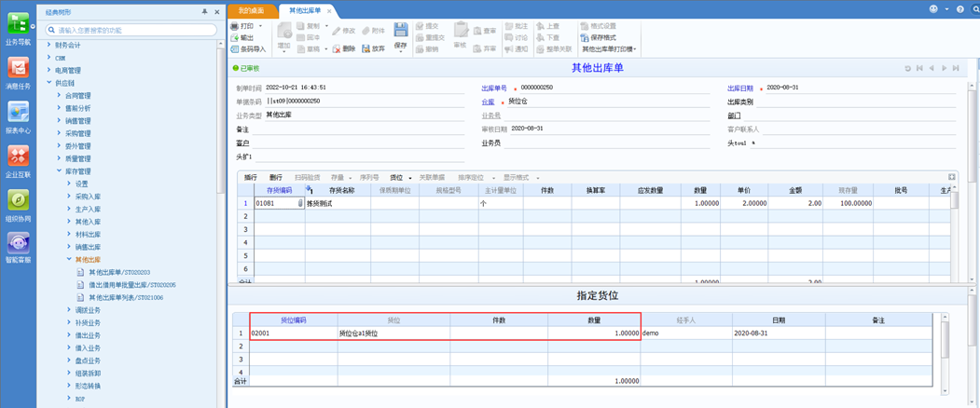Click 插行 in the grid toolbar
The width and height of the screenshot is (980, 408).
[250, 177]
